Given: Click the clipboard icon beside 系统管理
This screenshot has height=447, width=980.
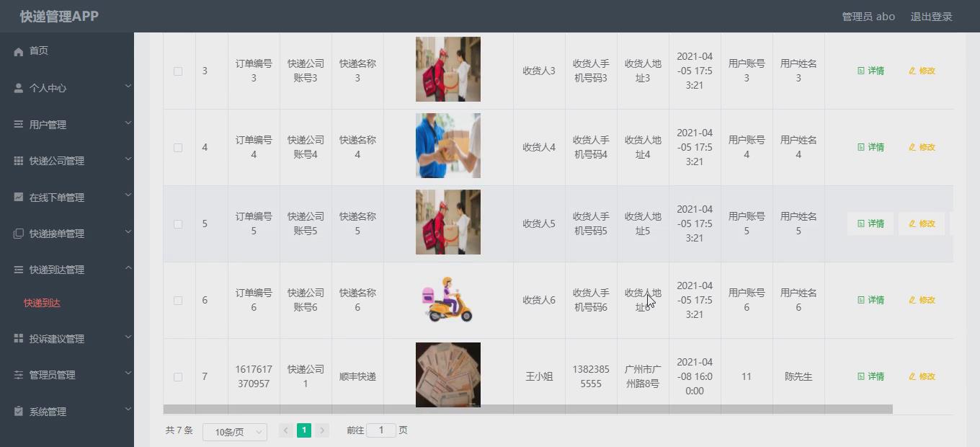Looking at the screenshot, I should point(19,411).
